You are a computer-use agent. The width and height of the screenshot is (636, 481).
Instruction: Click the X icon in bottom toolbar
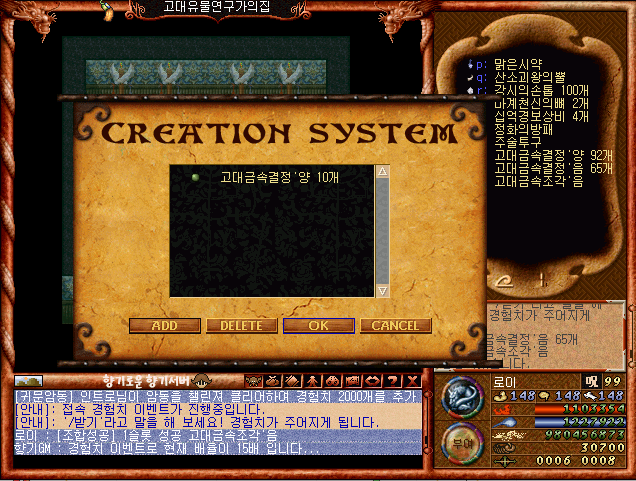coord(413,380)
